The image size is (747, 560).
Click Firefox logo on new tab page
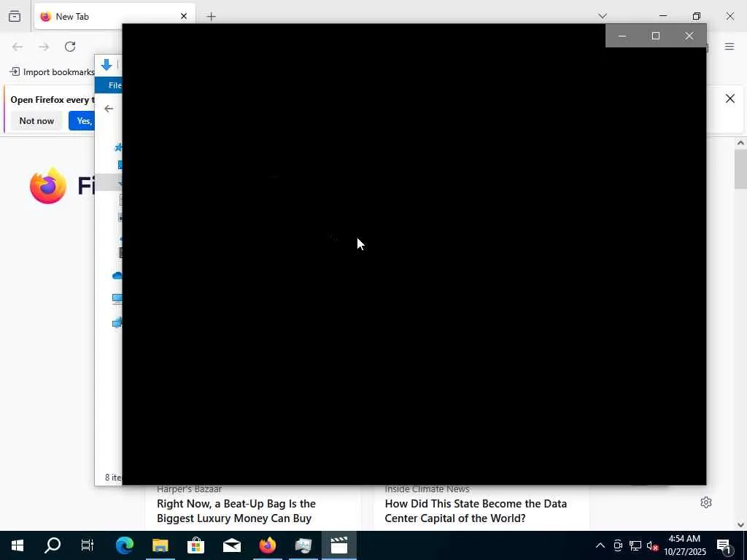[x=48, y=186]
